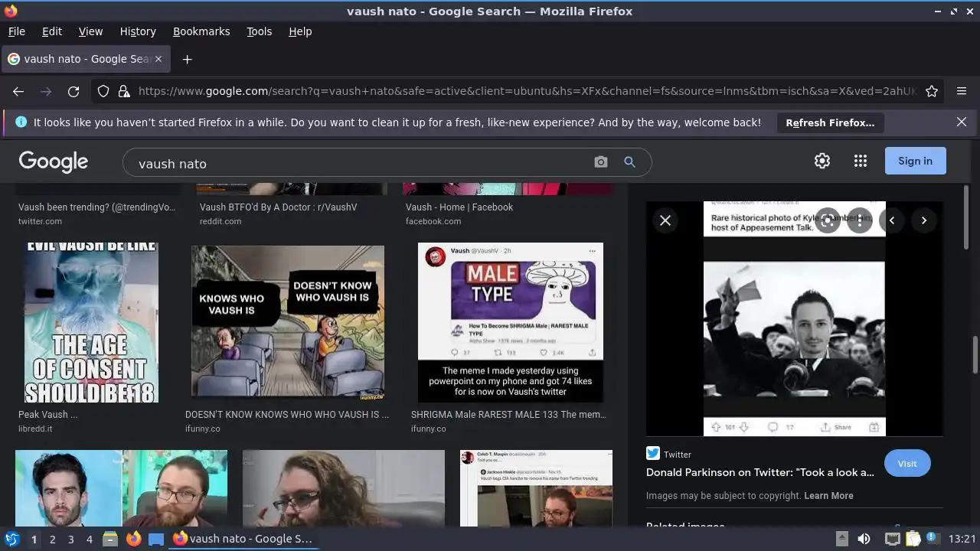Click the Google logo
This screenshot has height=551, width=980.
54,161
